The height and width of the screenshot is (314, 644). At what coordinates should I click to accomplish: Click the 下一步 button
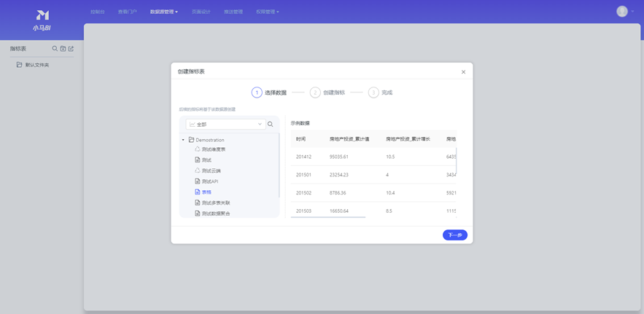point(454,235)
